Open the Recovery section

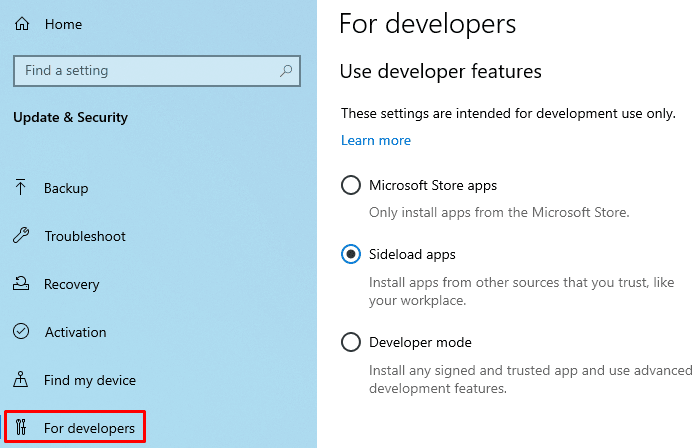tap(71, 284)
